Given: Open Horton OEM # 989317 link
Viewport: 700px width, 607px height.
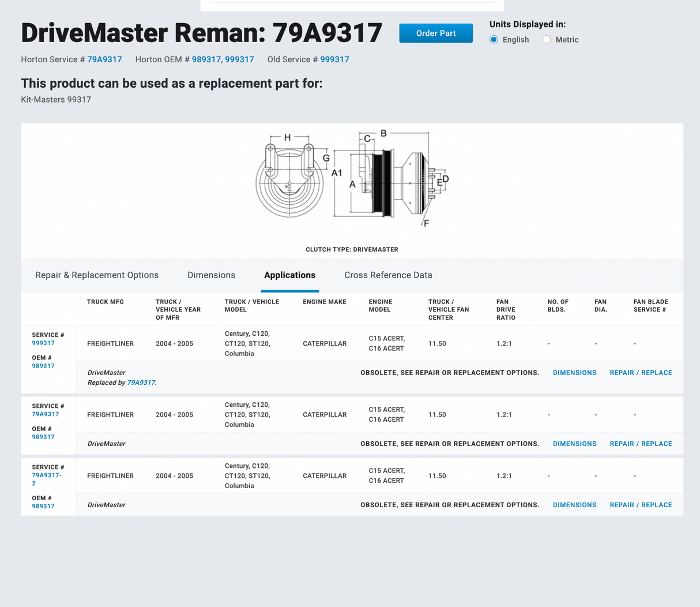Looking at the screenshot, I should point(206,59).
